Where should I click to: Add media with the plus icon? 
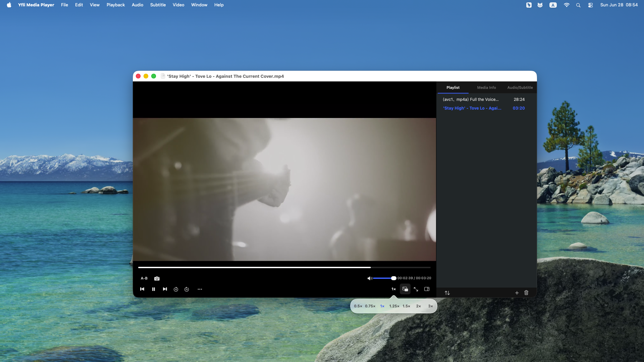click(517, 293)
